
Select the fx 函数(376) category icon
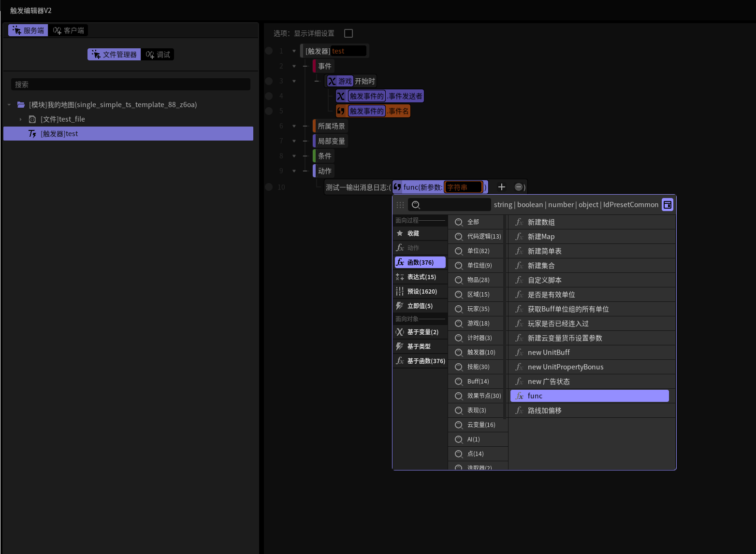(400, 262)
